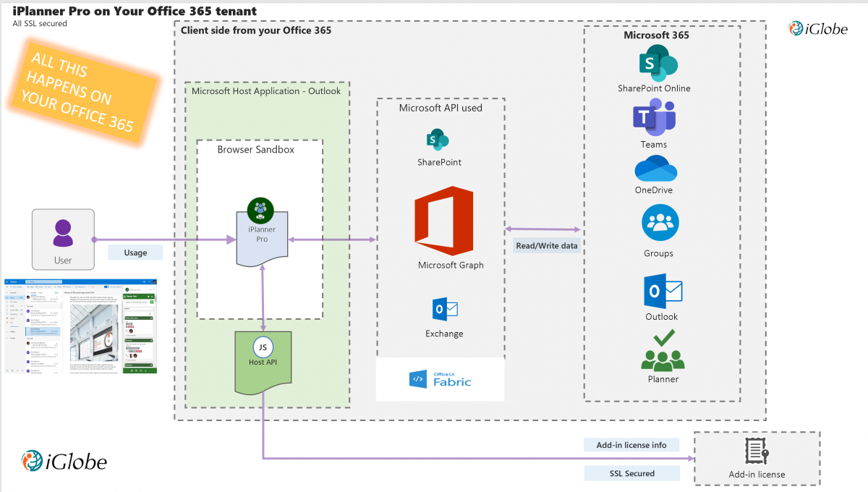This screenshot has width=868, height=492.
Task: Click the Read/Write data label
Action: [x=547, y=245]
